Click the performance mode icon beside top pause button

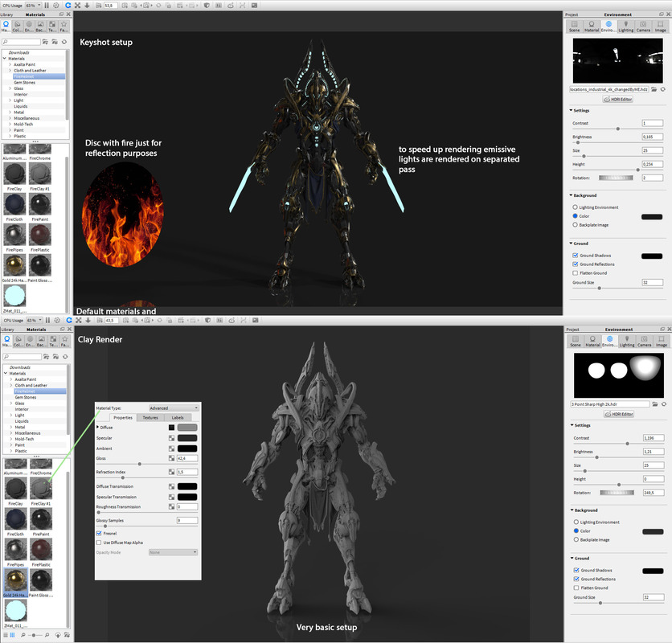click(56, 5)
